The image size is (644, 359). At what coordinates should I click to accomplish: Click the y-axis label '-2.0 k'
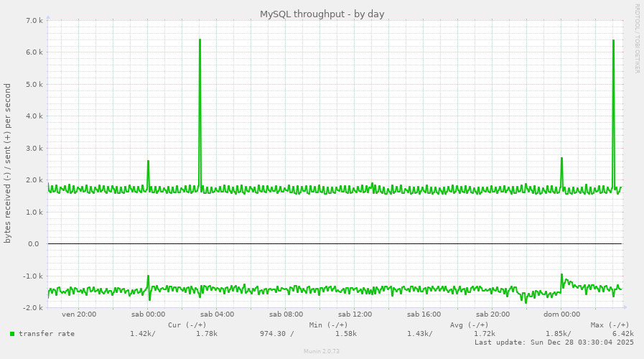[33, 307]
